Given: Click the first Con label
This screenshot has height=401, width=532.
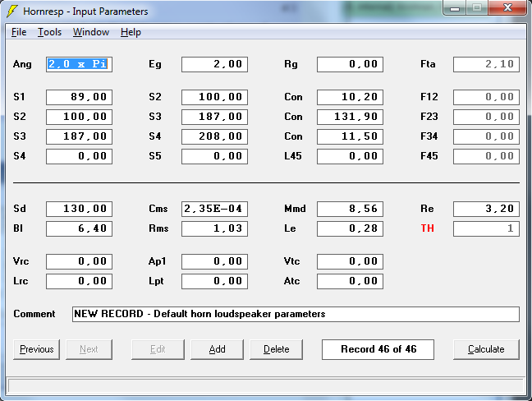Looking at the screenshot, I should click(293, 97).
